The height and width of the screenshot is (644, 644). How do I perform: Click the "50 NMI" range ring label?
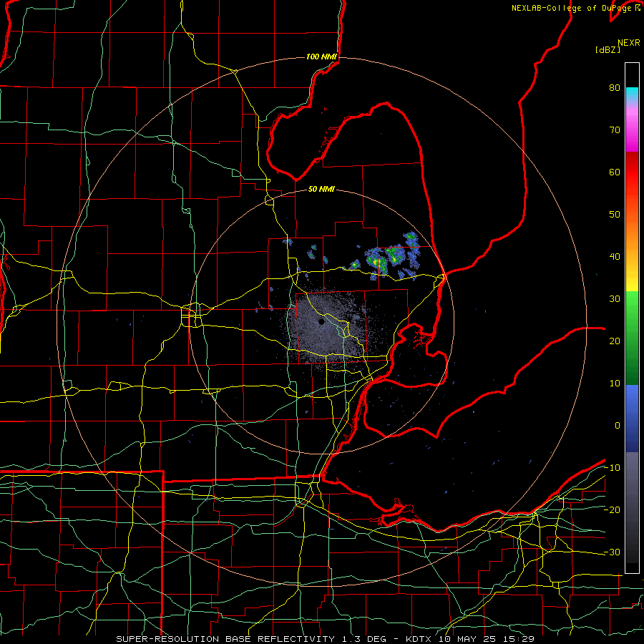click(321, 190)
